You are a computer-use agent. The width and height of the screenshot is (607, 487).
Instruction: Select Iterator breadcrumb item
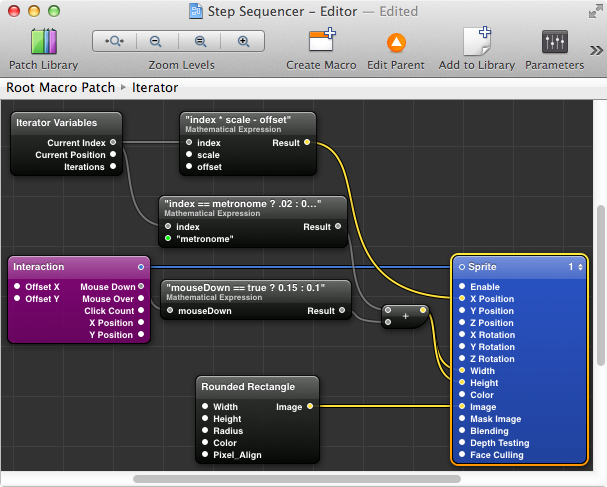(x=155, y=87)
